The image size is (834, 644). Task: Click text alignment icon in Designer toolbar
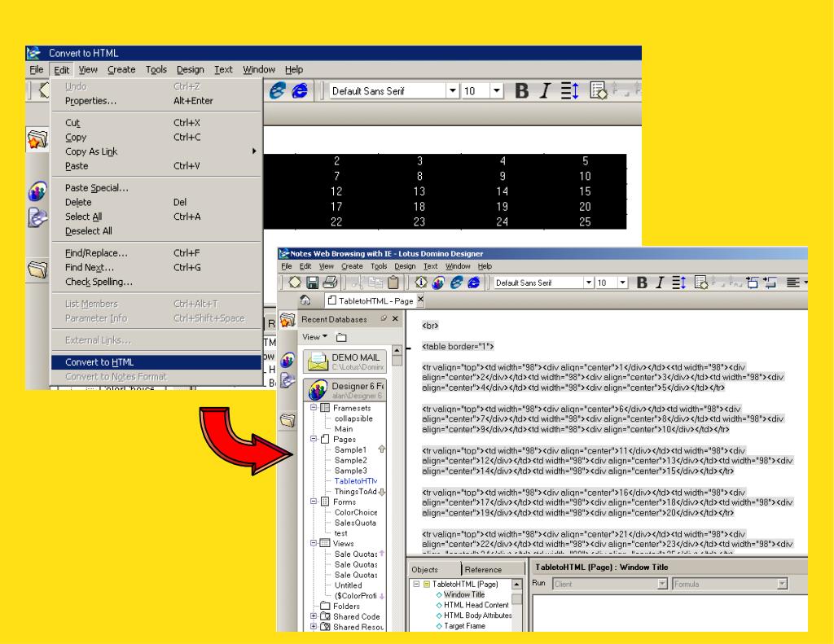coord(793,283)
